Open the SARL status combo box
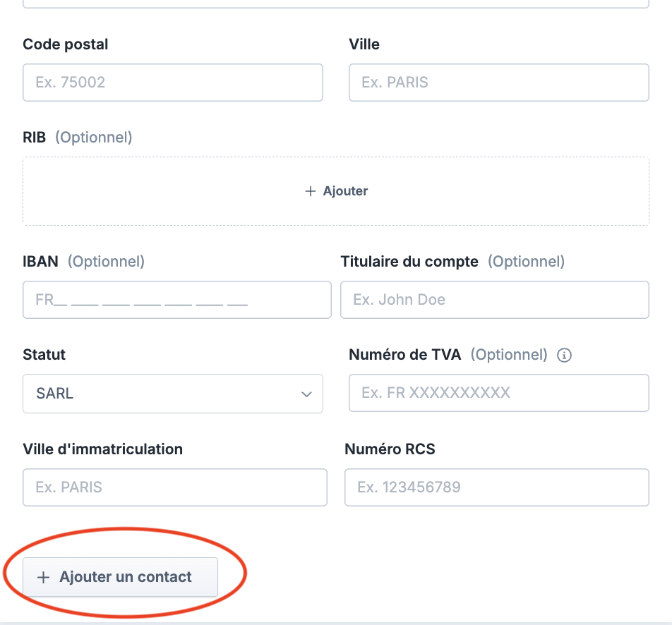 tap(172, 394)
